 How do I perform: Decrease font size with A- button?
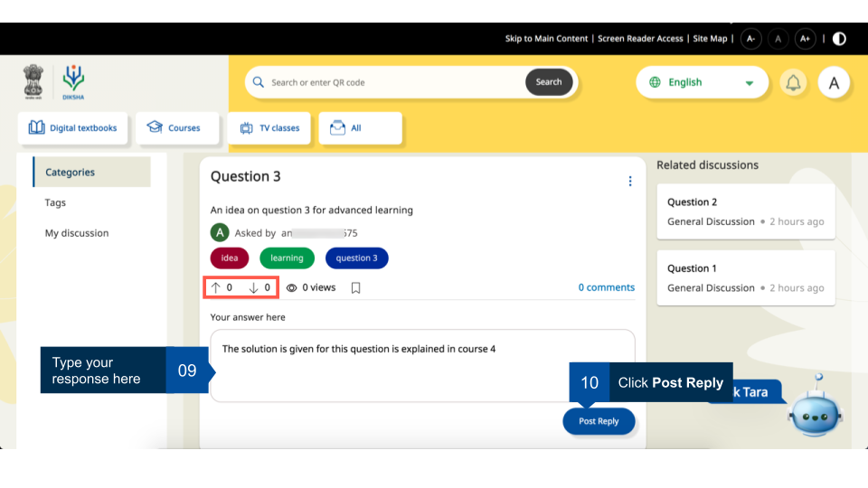click(x=750, y=39)
